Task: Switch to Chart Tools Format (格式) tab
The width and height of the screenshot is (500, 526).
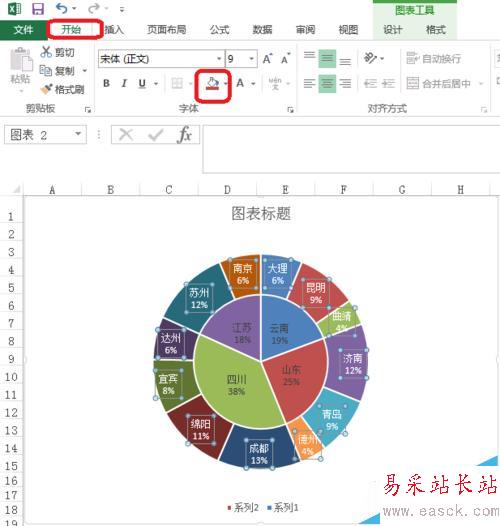Action: click(x=436, y=30)
